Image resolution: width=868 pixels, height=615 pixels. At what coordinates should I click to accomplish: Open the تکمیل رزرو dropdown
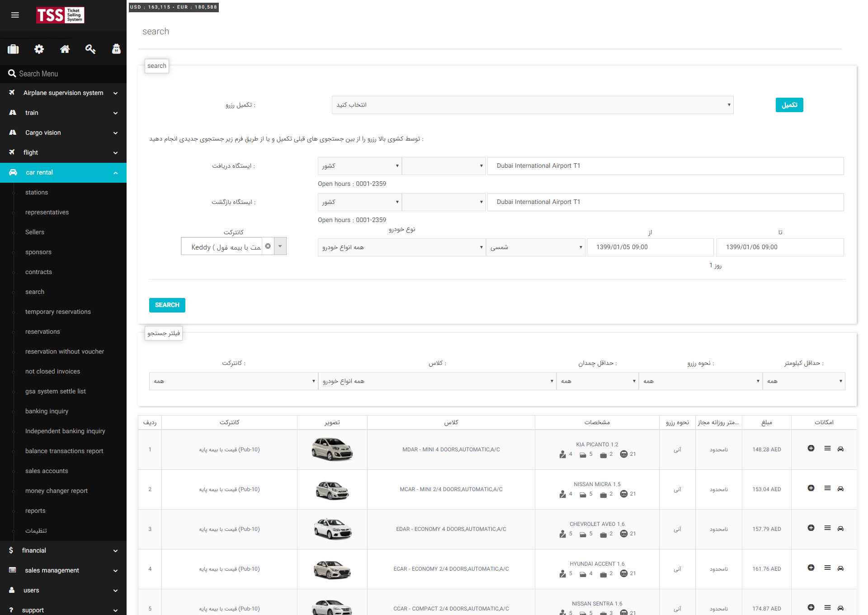pyautogui.click(x=532, y=105)
